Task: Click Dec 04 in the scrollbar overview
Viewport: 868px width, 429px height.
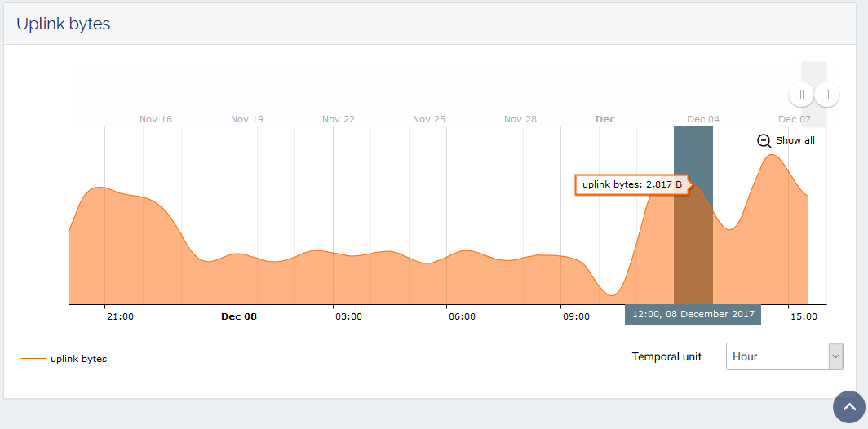Action: click(703, 119)
